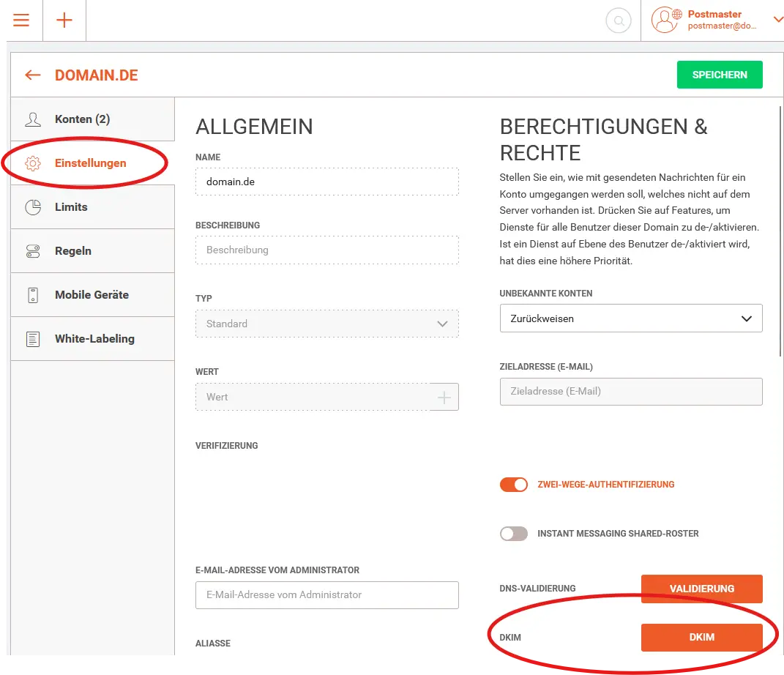This screenshot has width=784, height=675.
Task: Open the hamburger main menu
Action: (x=21, y=20)
